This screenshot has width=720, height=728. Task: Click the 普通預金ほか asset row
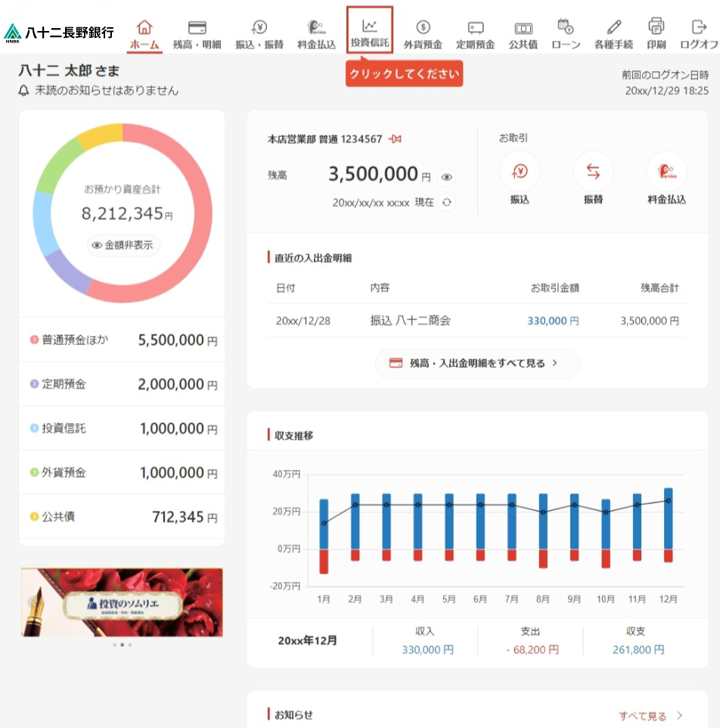click(122, 340)
